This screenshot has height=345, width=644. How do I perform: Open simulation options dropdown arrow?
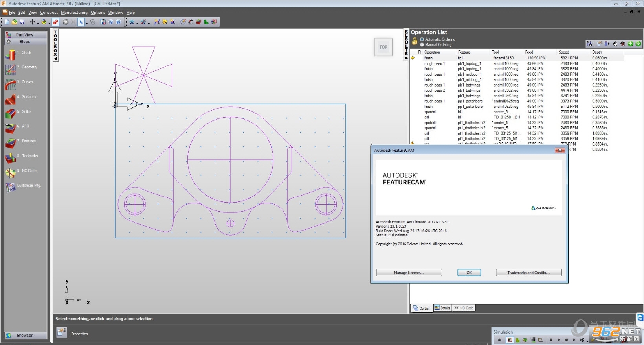[587, 341]
